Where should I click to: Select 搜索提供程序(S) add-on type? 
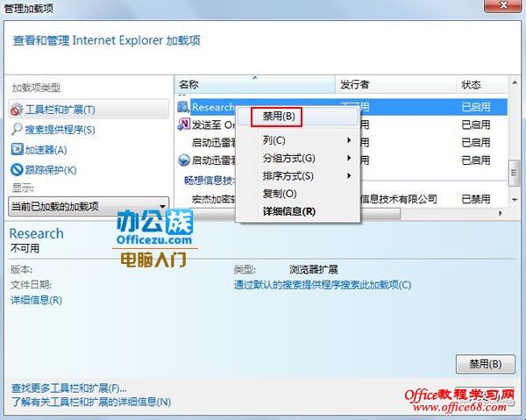pyautogui.click(x=60, y=130)
